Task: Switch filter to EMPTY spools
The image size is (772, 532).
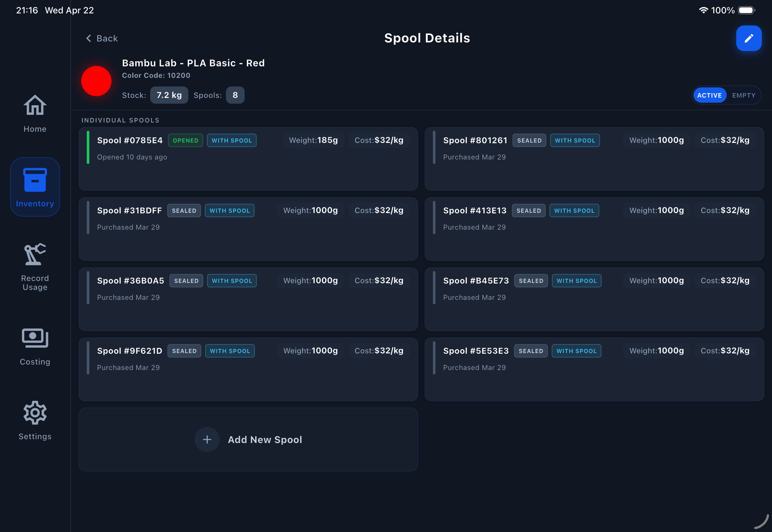Action: tap(743, 95)
